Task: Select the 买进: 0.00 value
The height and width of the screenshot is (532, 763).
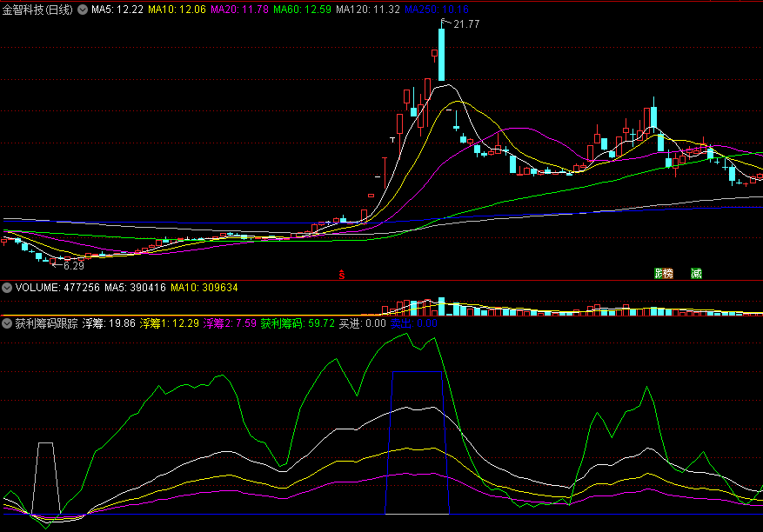Action: [x=363, y=323]
